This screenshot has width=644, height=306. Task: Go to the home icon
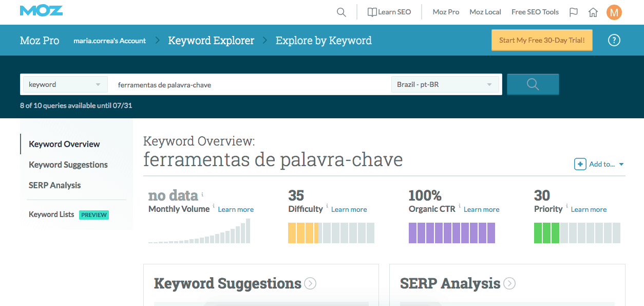coord(593,12)
